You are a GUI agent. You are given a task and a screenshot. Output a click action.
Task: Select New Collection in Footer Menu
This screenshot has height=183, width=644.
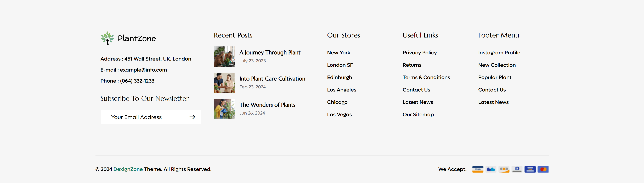[x=497, y=65]
